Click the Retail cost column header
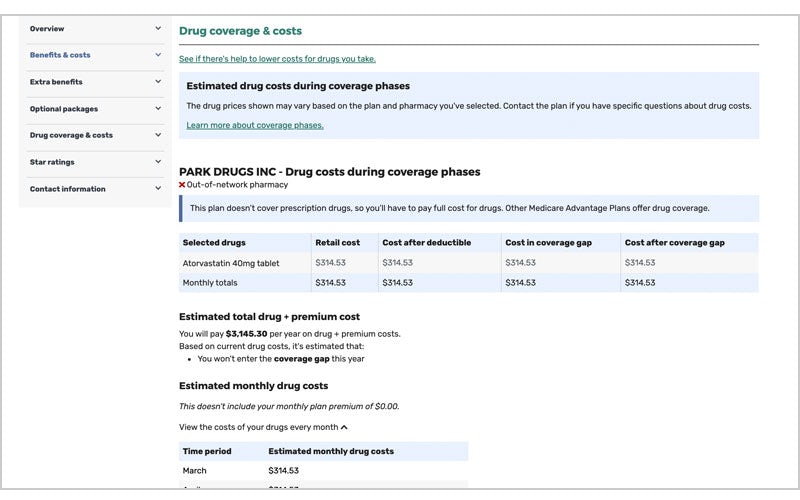The height and width of the screenshot is (500, 800). (337, 242)
